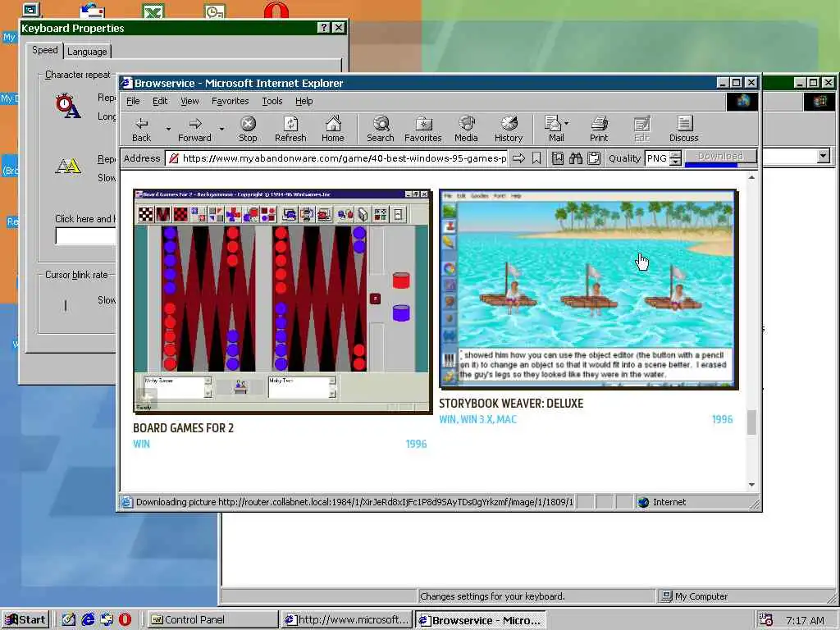Click the 1996 year under Board Games For 2
The width and height of the screenshot is (840, 630).
[416, 444]
